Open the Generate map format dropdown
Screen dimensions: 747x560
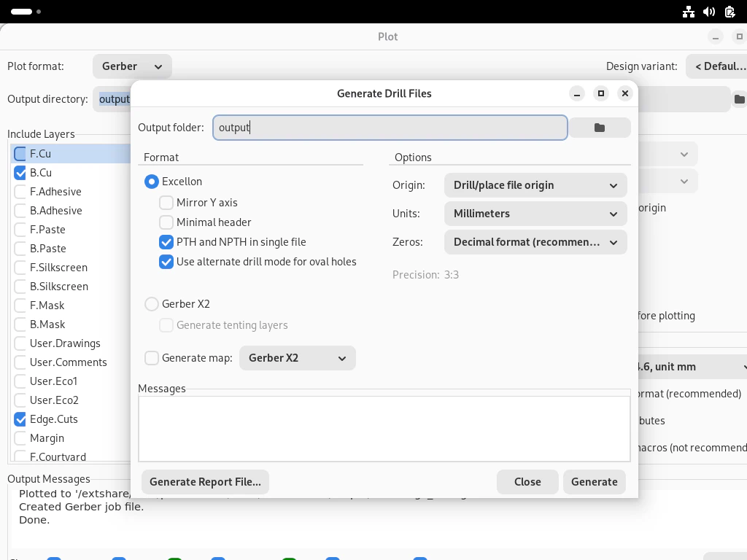click(x=298, y=358)
